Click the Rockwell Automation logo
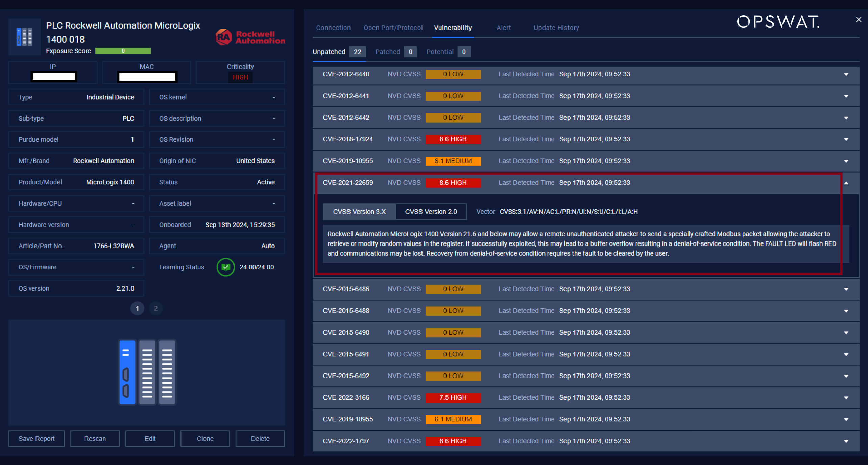868x465 pixels. coord(250,37)
